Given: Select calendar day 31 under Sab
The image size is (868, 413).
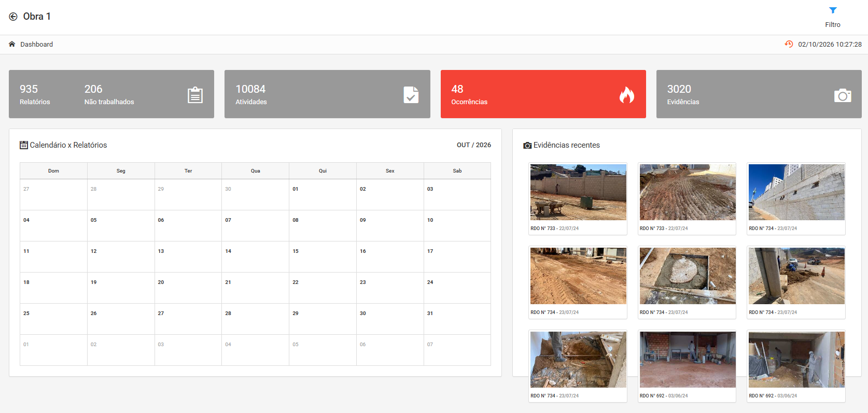Looking at the screenshot, I should pyautogui.click(x=457, y=319).
